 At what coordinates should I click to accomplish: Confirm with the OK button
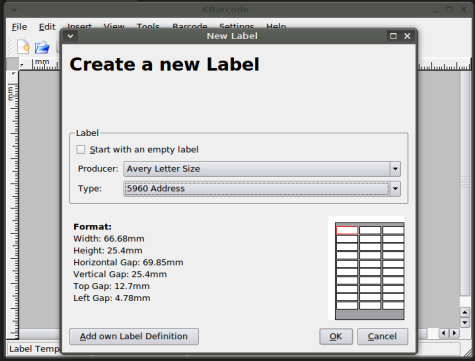(336, 336)
